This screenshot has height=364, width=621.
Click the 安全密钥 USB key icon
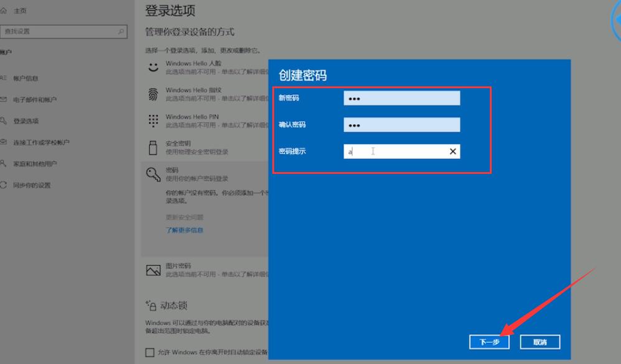pyautogui.click(x=153, y=148)
